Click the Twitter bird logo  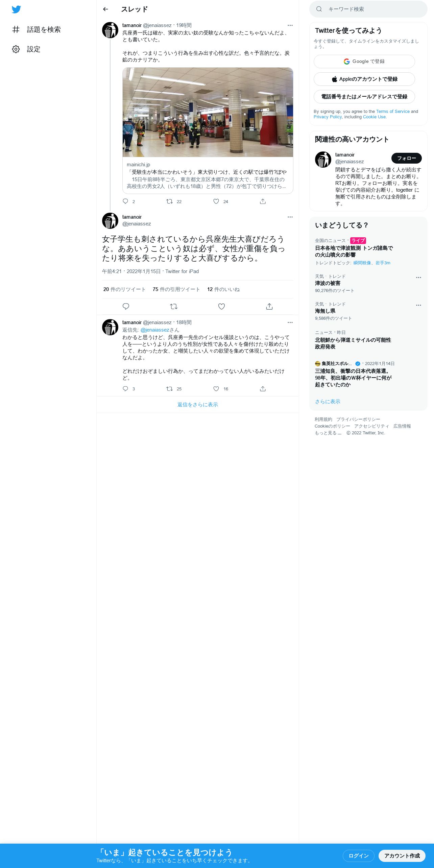(x=16, y=9)
